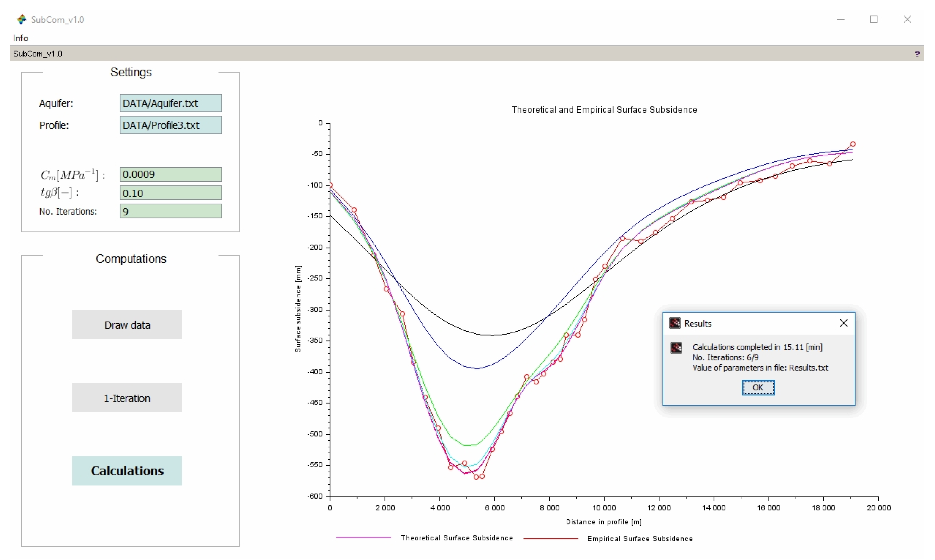Viewport: 935px width, 560px height.
Task: Click the x-axis tick label 10 000
Action: [x=604, y=508]
